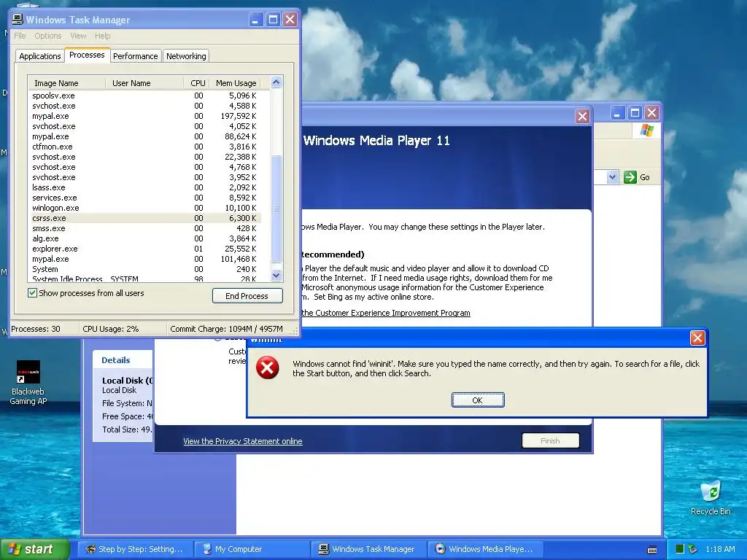Close the Windows Media Player 11 setup window

[582, 116]
